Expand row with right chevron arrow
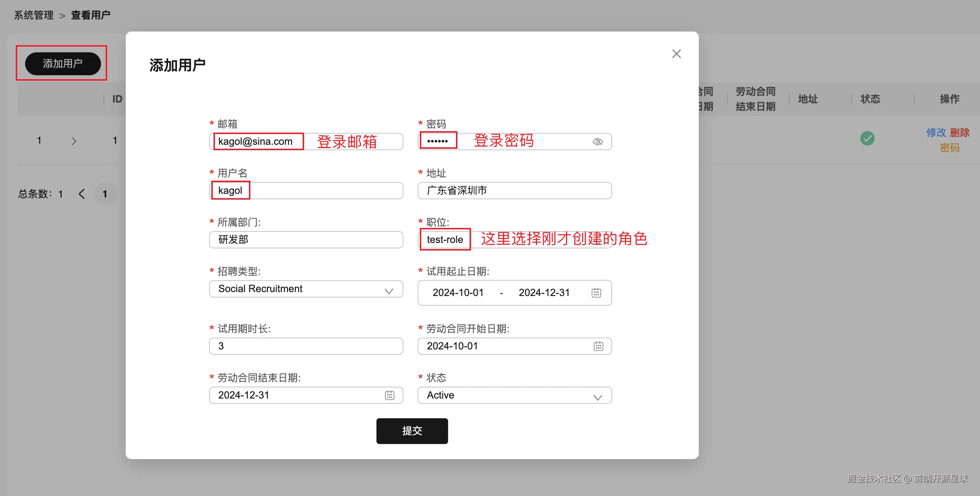 74,141
